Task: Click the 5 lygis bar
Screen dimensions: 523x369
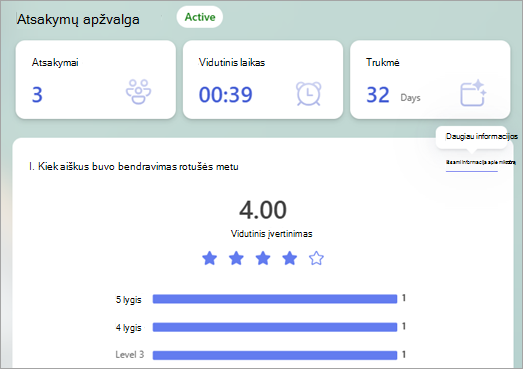Action: 275,299
